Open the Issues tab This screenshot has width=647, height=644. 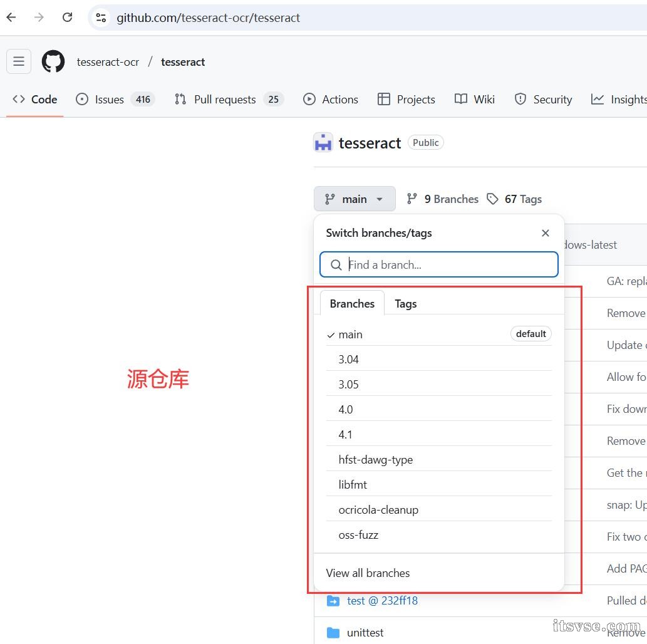[x=115, y=100]
